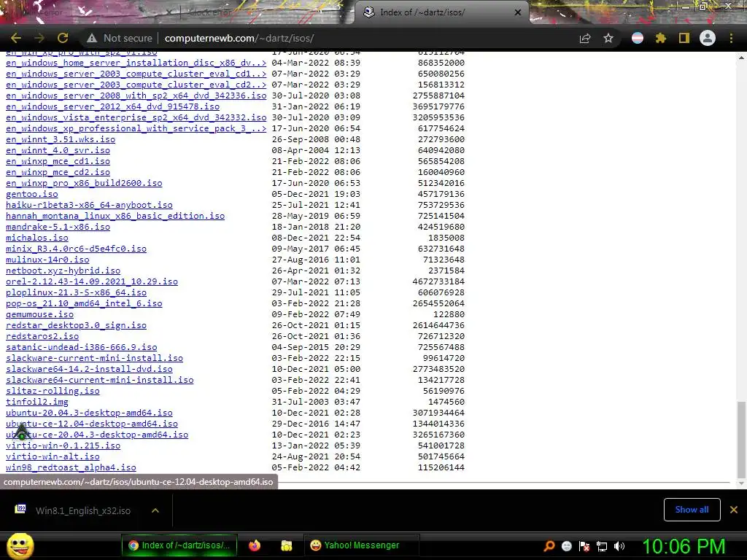The width and height of the screenshot is (747, 560).
Task: Open the Extensions puzzle piece menu
Action: click(x=661, y=38)
